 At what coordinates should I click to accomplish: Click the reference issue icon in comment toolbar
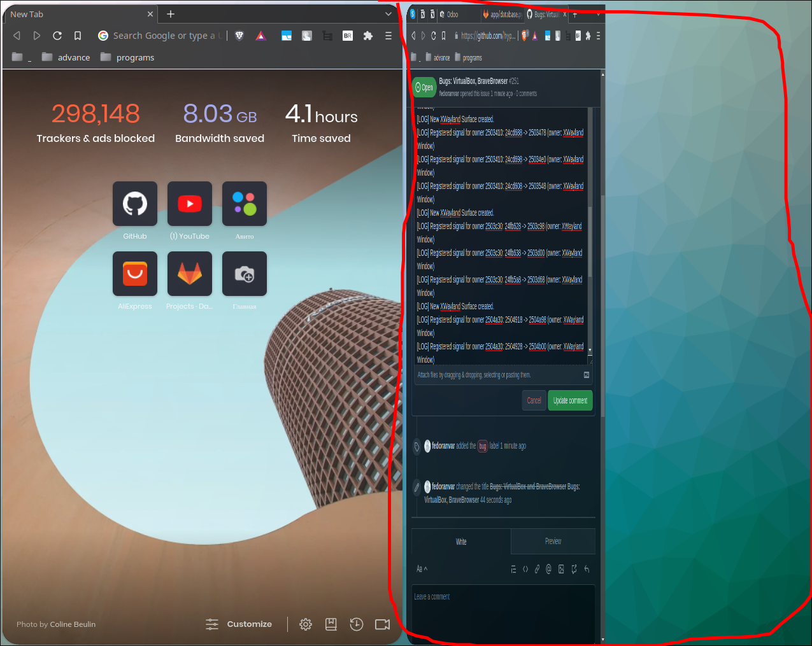tap(574, 568)
